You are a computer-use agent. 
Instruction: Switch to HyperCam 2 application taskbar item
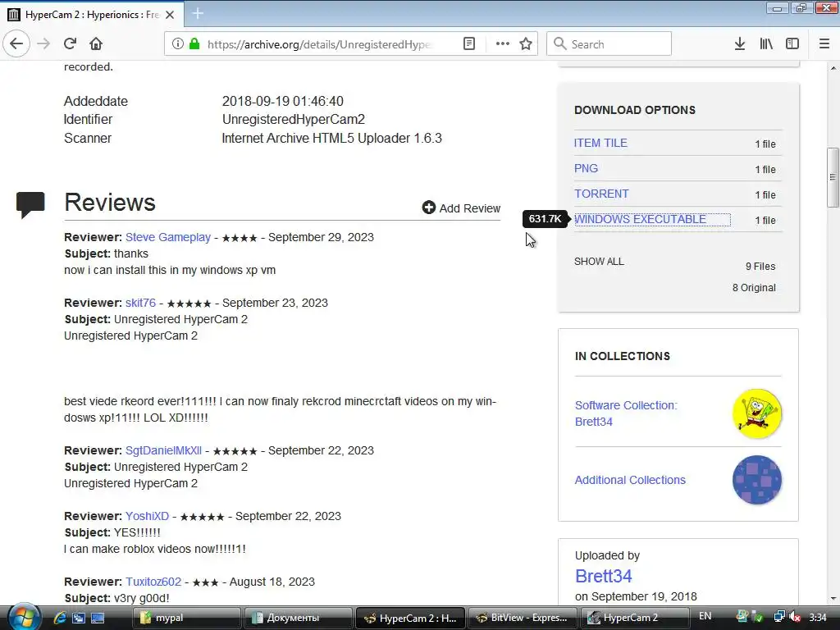[634, 618]
